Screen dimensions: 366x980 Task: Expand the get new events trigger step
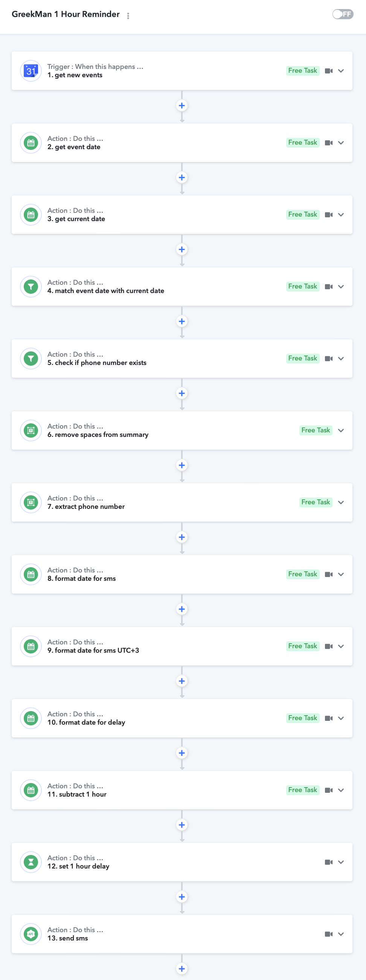click(x=341, y=71)
